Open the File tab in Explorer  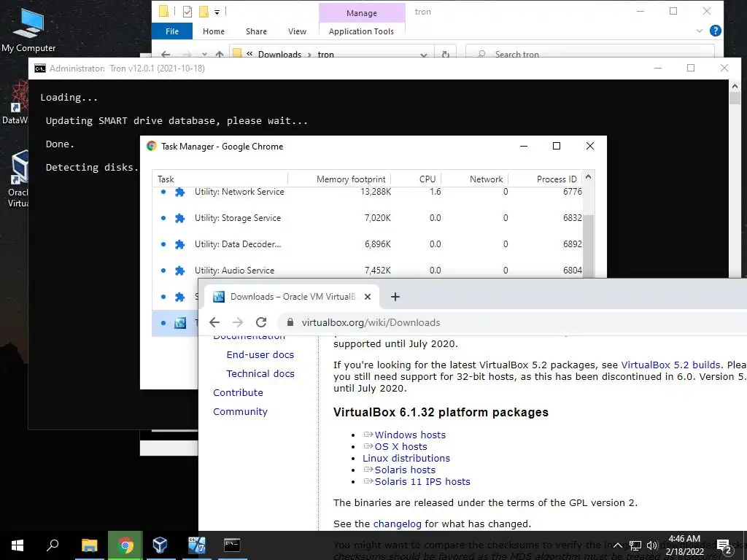click(172, 31)
